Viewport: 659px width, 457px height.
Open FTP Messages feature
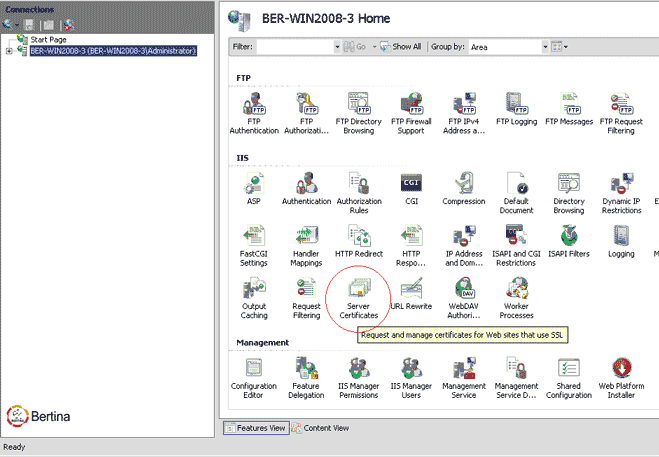tap(569, 109)
